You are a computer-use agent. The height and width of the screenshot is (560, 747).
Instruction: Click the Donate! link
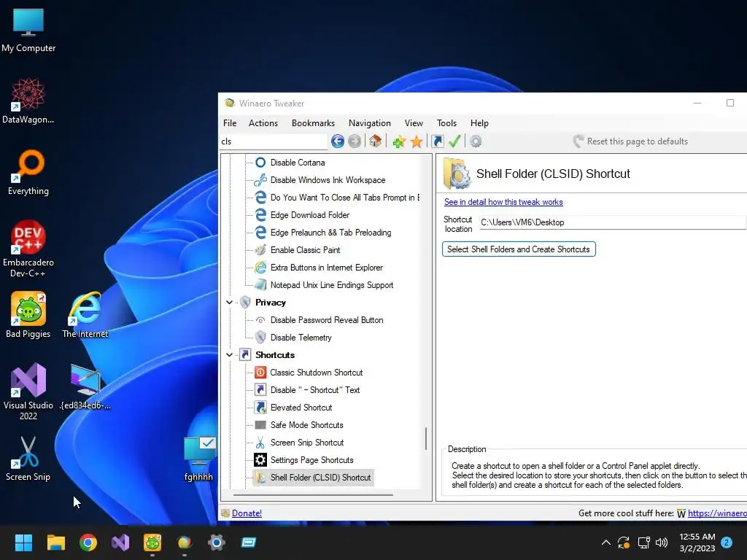click(247, 513)
